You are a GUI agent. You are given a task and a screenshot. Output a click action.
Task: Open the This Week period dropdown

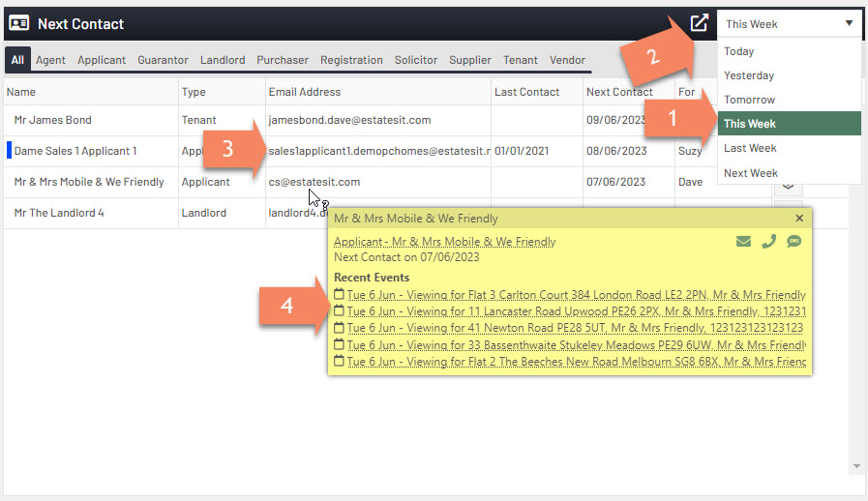[x=789, y=24]
